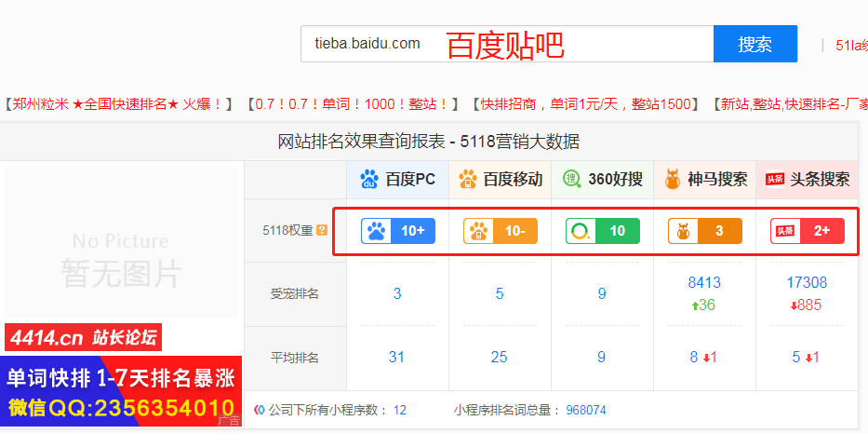Click the 平均排名 value 9 for 360好搜

[x=601, y=358]
